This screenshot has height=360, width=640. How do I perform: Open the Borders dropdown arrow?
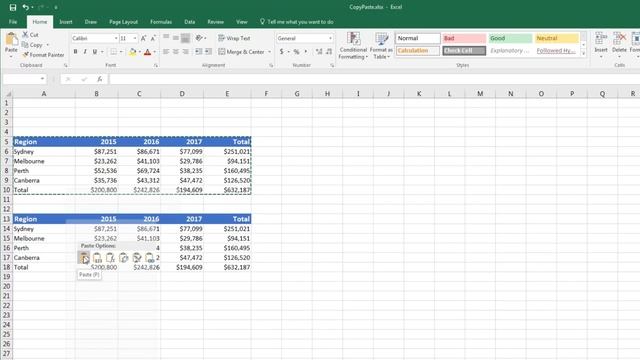[x=121, y=52]
